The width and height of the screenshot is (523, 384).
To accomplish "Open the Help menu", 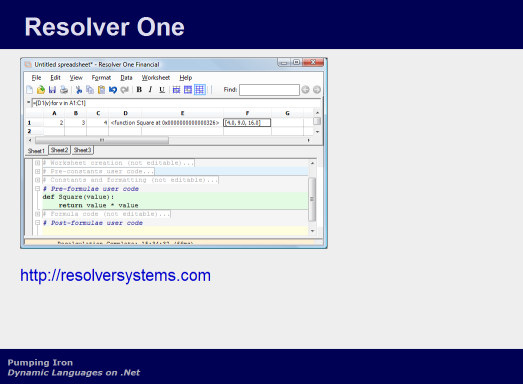I will pyautogui.click(x=186, y=78).
